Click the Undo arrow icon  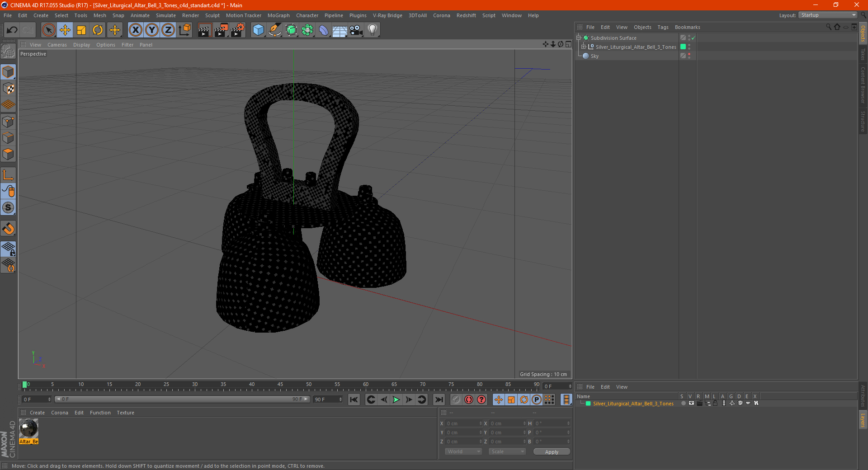tap(12, 30)
